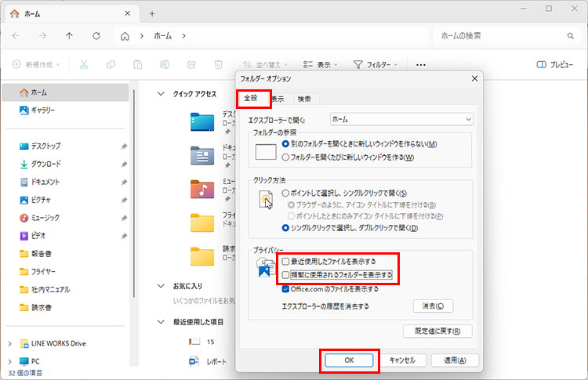Open ギャラリー in the sidebar

click(x=38, y=110)
